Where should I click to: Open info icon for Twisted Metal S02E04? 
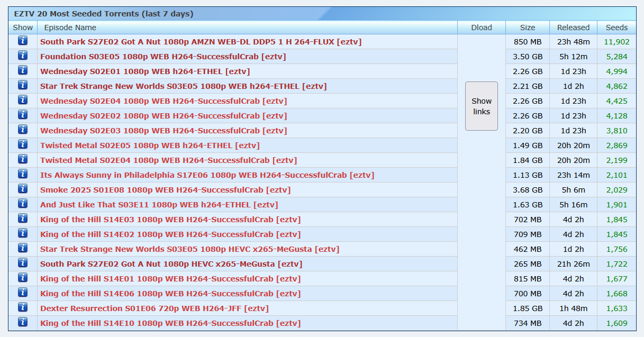(22, 159)
